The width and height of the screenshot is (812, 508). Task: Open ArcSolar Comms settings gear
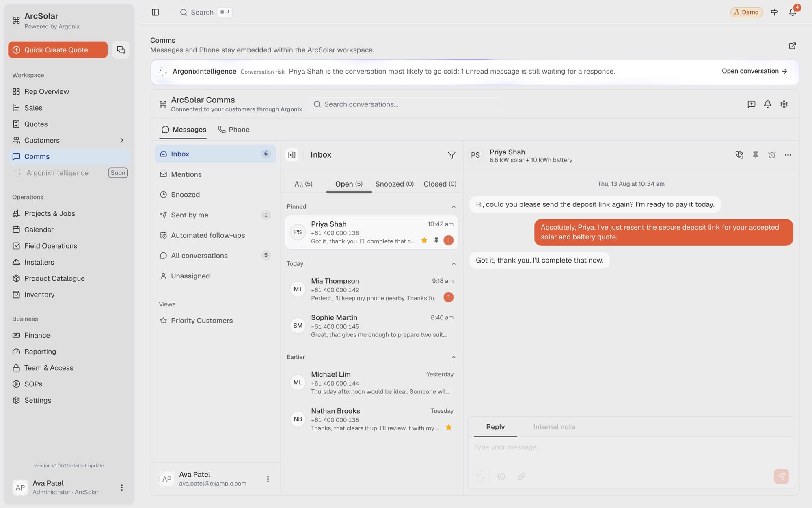[x=784, y=104]
